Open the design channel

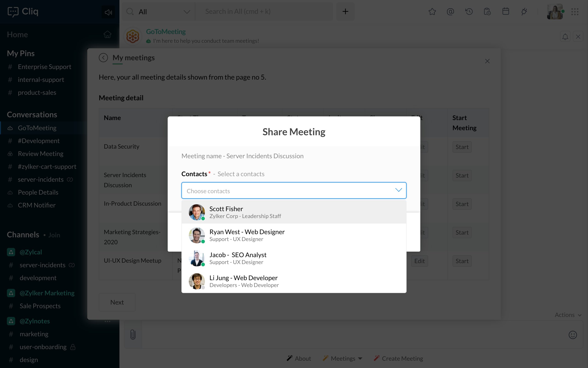click(29, 360)
